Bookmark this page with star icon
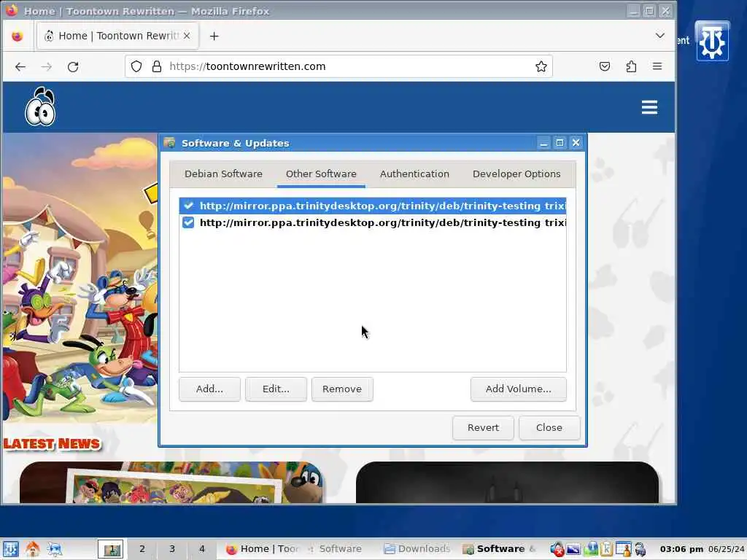The image size is (747, 560). pos(541,66)
